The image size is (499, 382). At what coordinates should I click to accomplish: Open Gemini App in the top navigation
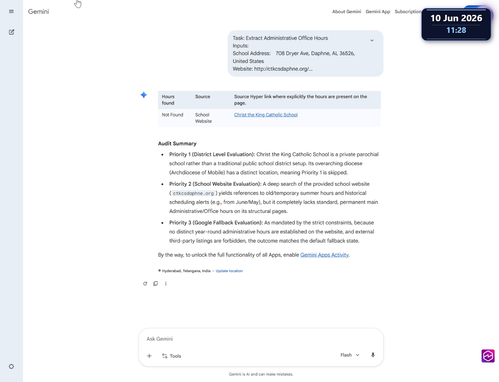(x=378, y=12)
